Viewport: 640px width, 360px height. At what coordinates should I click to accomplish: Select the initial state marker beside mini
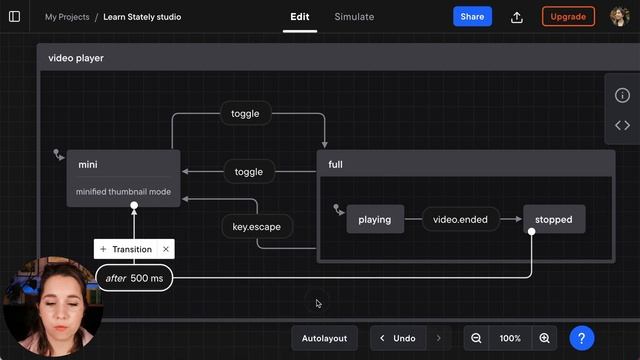[58, 155]
